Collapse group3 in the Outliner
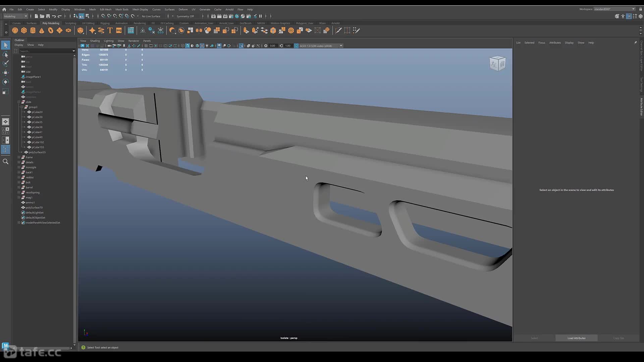Image resolution: width=644 pixels, height=362 pixels. [x=22, y=107]
